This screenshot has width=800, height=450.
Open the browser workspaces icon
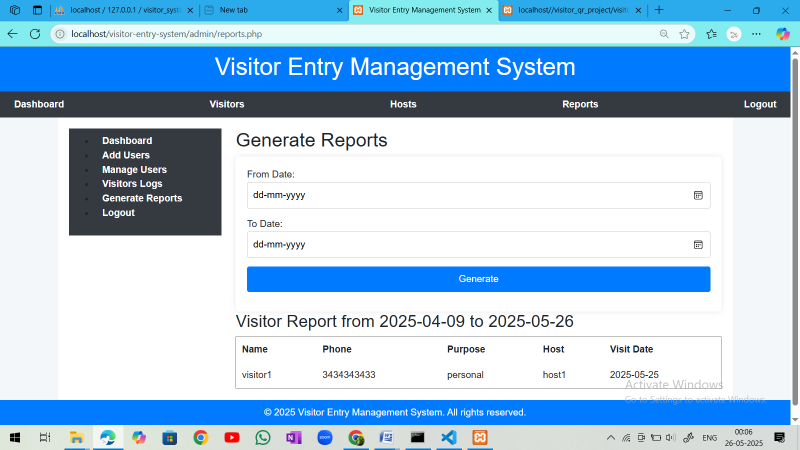coord(15,10)
